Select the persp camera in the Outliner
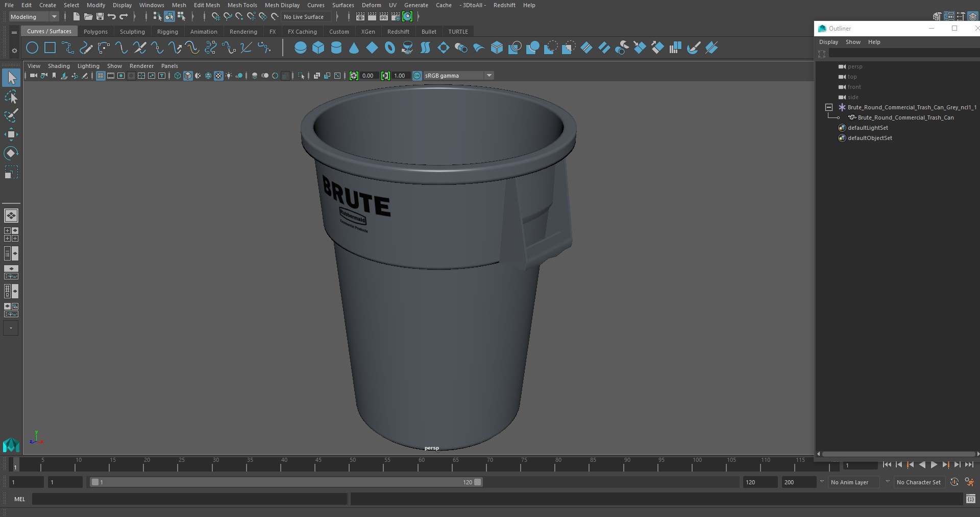Screen dimensions: 980x517 tap(855, 66)
